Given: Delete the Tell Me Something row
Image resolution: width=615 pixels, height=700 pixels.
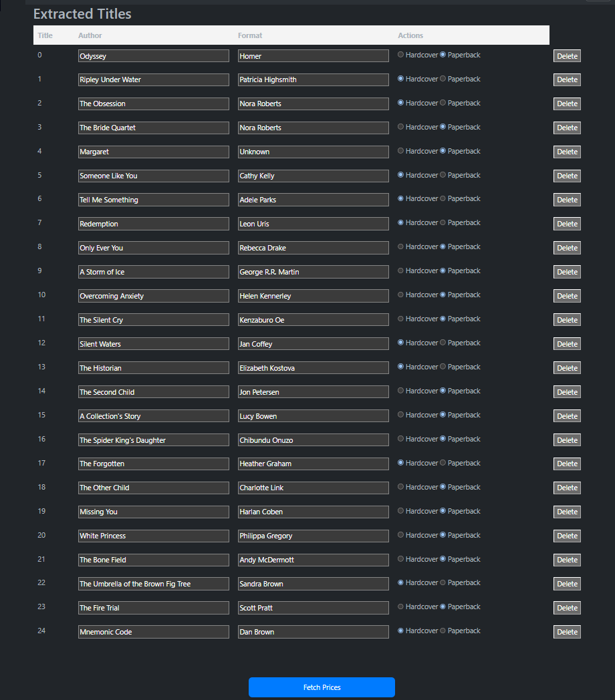Looking at the screenshot, I should pyautogui.click(x=567, y=200).
